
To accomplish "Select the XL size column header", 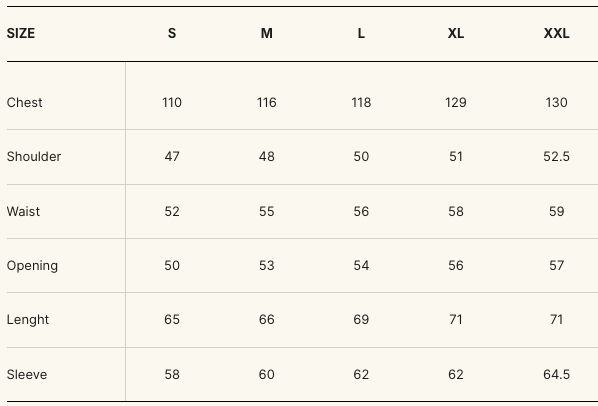I will [456, 34].
